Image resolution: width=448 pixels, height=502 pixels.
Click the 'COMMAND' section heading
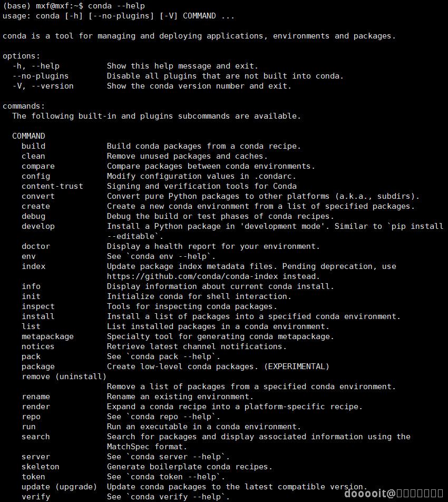28,136
